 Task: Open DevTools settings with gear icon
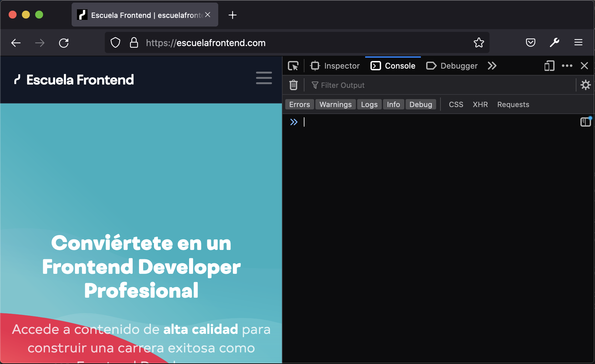click(x=586, y=85)
